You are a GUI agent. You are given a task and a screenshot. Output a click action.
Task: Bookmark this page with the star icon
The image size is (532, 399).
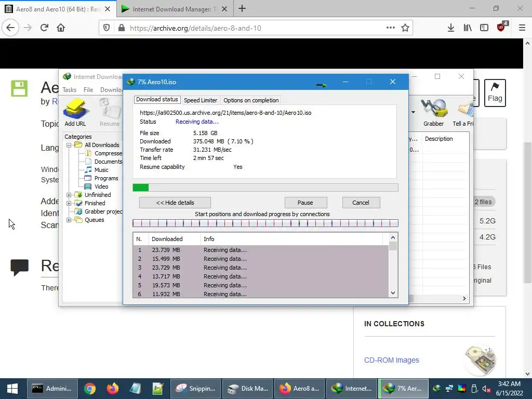coord(405,28)
